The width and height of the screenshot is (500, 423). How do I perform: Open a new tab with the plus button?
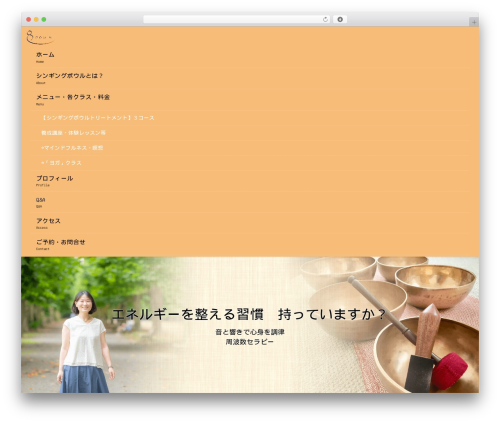point(474,22)
